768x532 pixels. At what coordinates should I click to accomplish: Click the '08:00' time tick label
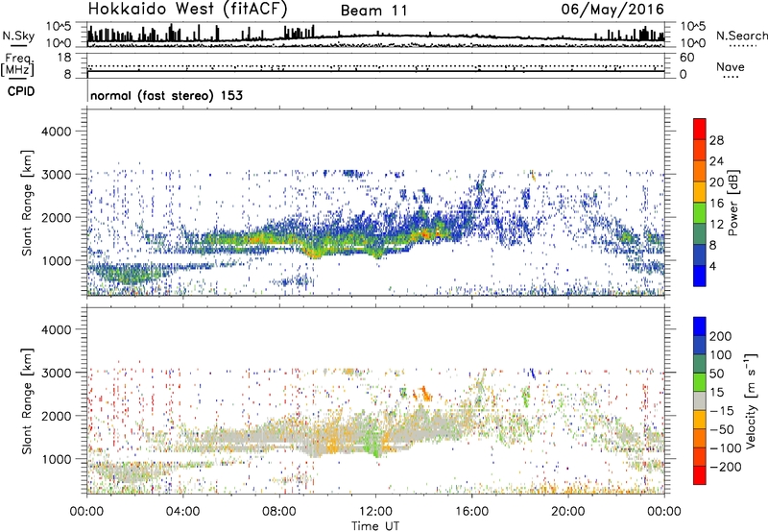pyautogui.click(x=279, y=512)
